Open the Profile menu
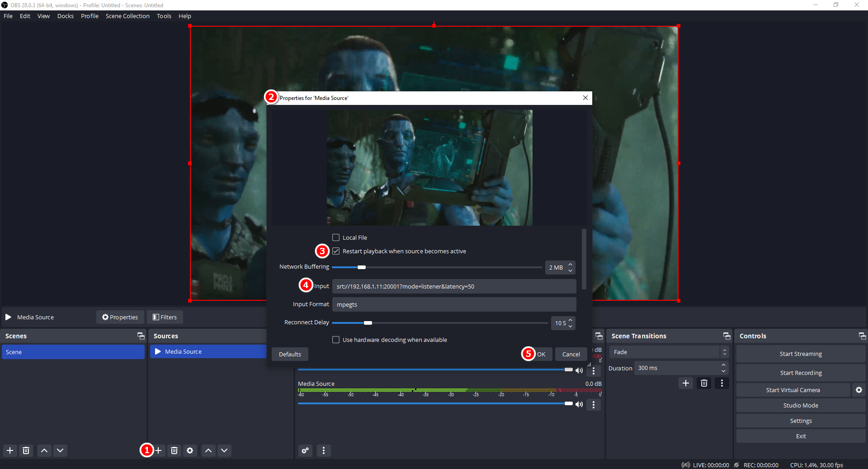Image resolution: width=868 pixels, height=469 pixels. [x=90, y=16]
